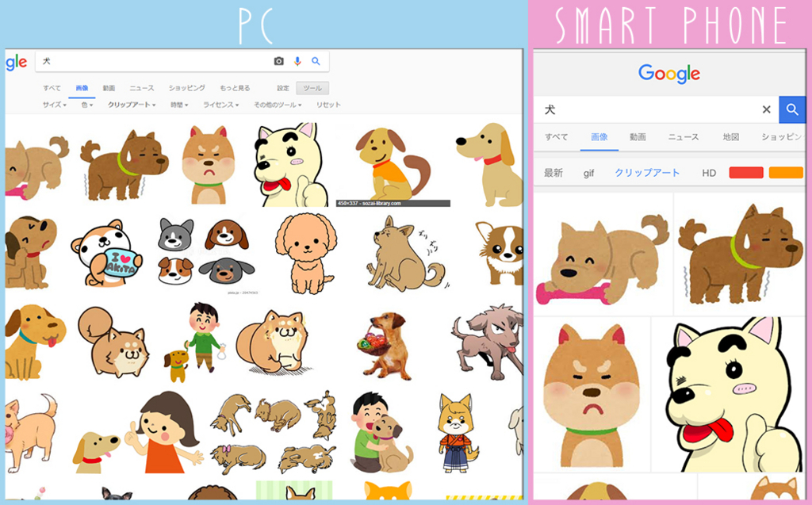Viewport: 812px width, 505px height.
Task: Click the Google logo on smartphone view
Action: [x=669, y=74]
